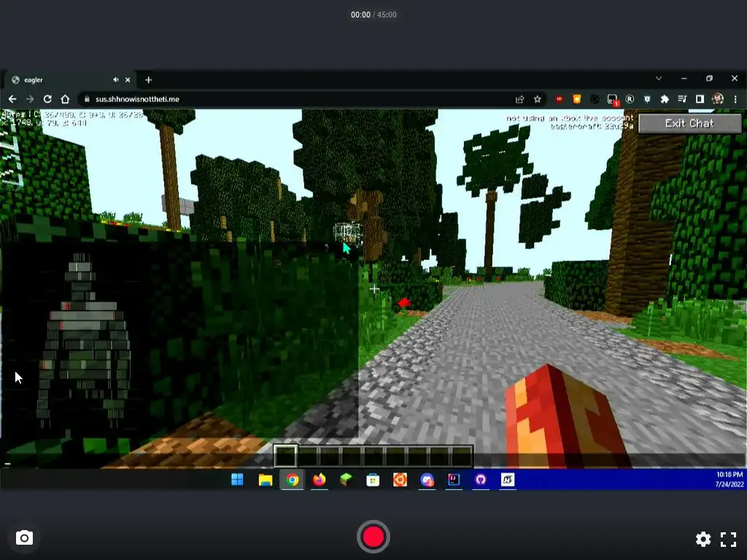
Task: Select the eagler browser tab
Action: click(x=68, y=80)
